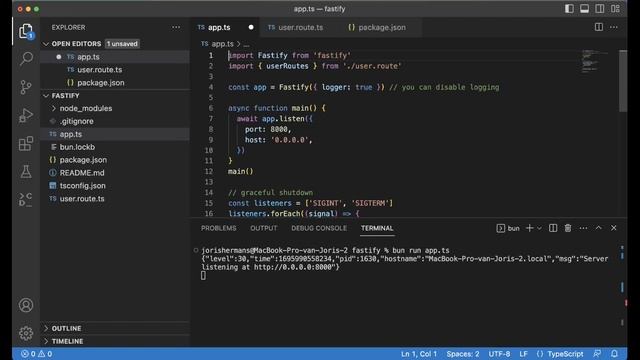Image resolution: width=640 pixels, height=360 pixels.
Task: Change end of line via LF
Action: click(x=524, y=354)
